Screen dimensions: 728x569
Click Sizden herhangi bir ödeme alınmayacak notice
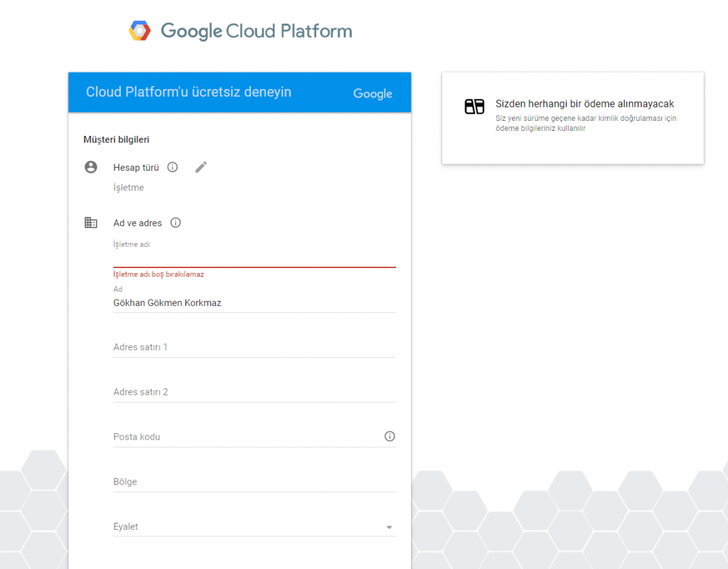point(584,104)
